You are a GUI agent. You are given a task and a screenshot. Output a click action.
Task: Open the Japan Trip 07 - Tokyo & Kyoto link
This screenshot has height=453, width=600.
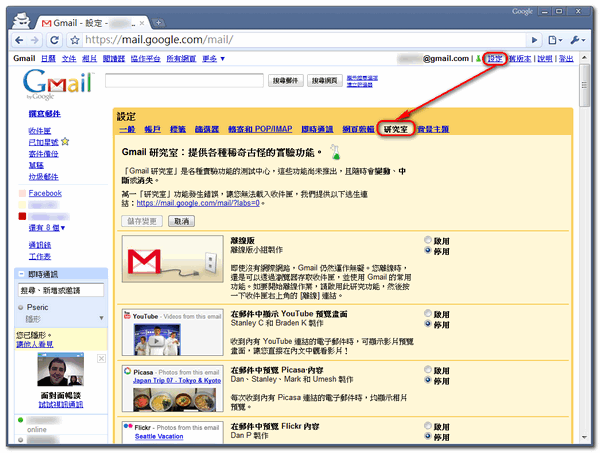(x=177, y=381)
